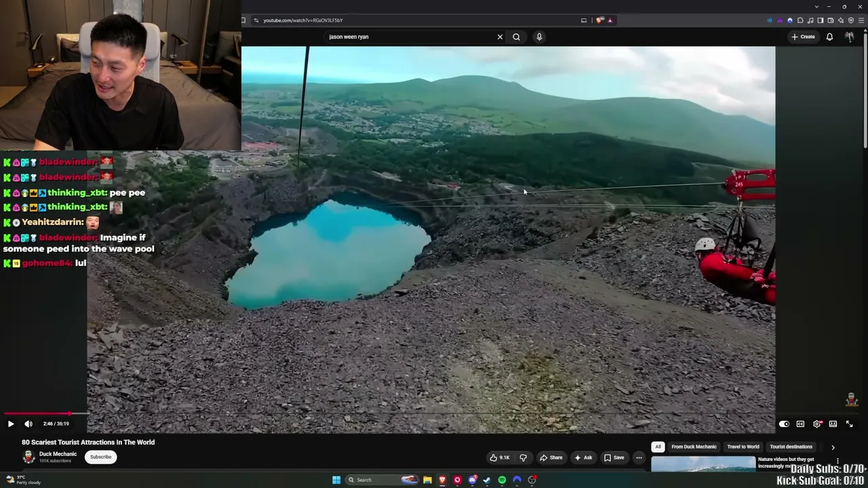The width and height of the screenshot is (868, 488).
Task: Open the recommended Nature videos thumbnail
Action: point(703,464)
